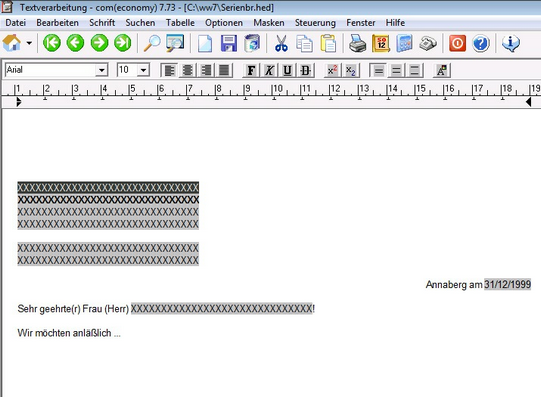This screenshot has height=397, width=541.
Task: Open the font size 10 dropdown
Action: pos(143,70)
